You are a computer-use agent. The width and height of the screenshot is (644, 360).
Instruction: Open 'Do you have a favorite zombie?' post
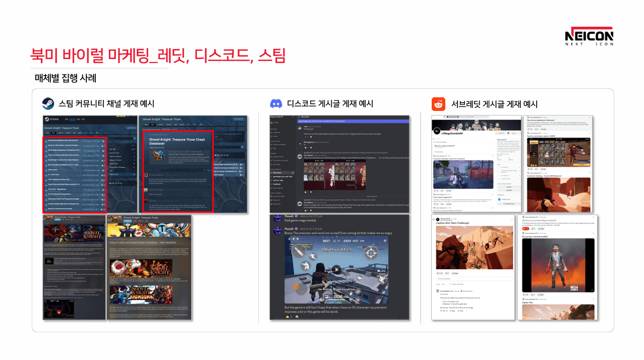click(x=535, y=236)
